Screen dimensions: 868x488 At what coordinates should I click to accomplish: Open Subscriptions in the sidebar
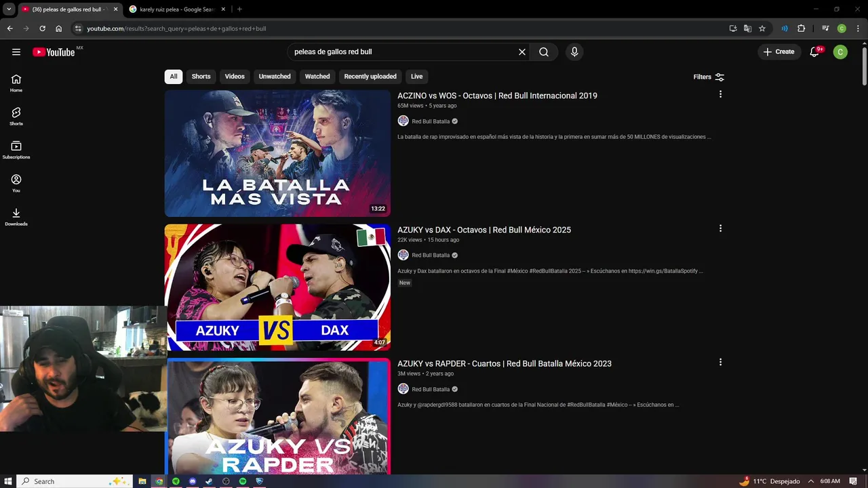(x=16, y=150)
